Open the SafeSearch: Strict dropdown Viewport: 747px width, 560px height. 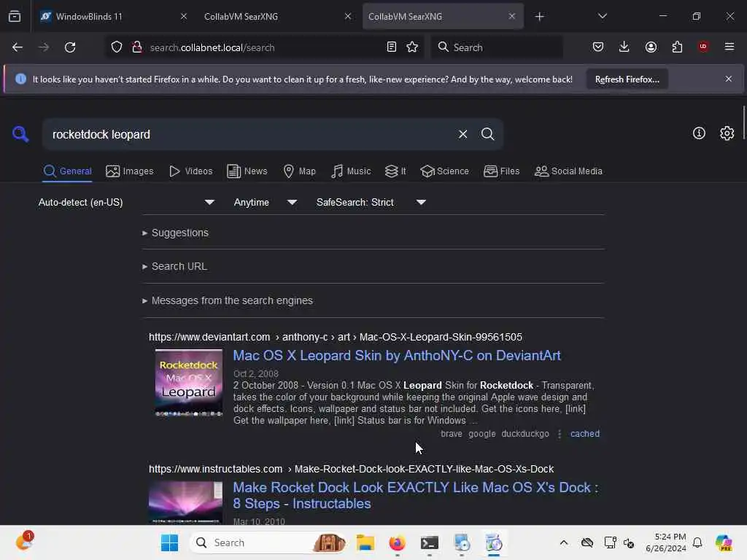(x=371, y=203)
